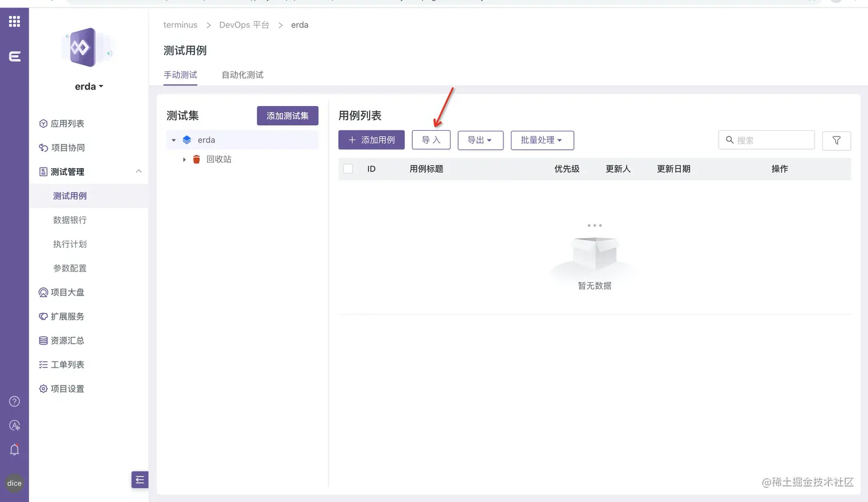Select 参数配置 submenu item
Screen dimensions: 868x502
pos(70,268)
